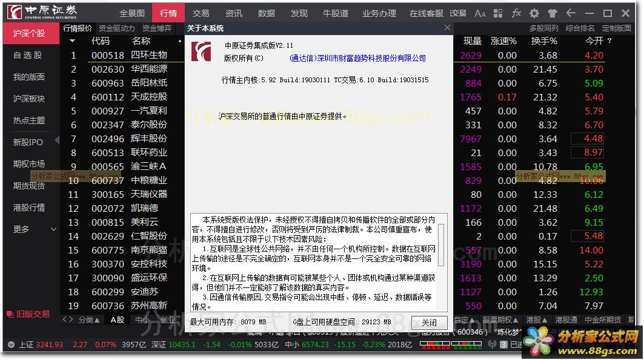Switch to the 行情 top menu
The width and height of the screenshot is (644, 360).
coord(168,13)
